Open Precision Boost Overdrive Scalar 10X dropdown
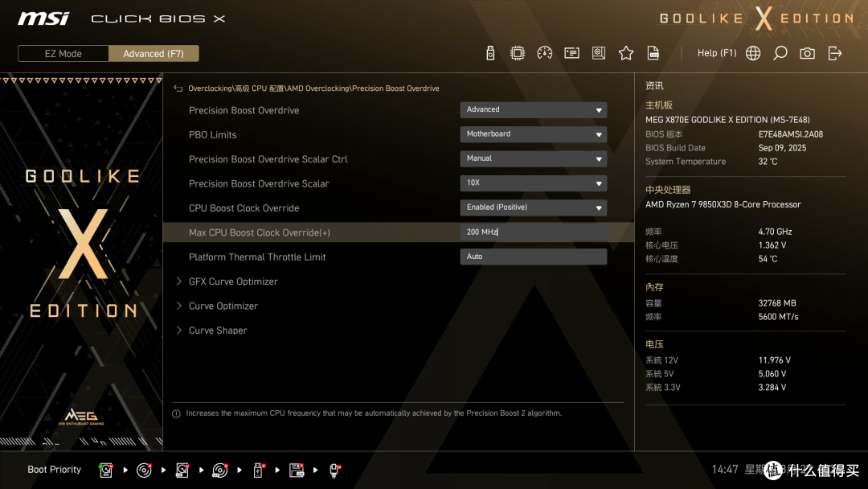Image resolution: width=868 pixels, height=489 pixels. tap(533, 183)
